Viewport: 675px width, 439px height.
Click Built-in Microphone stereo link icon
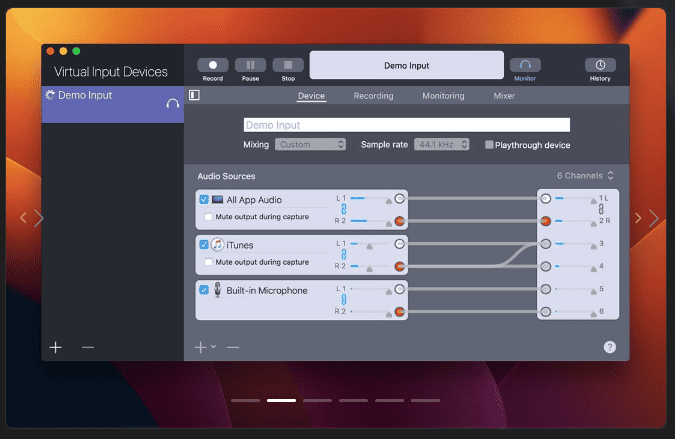[344, 300]
